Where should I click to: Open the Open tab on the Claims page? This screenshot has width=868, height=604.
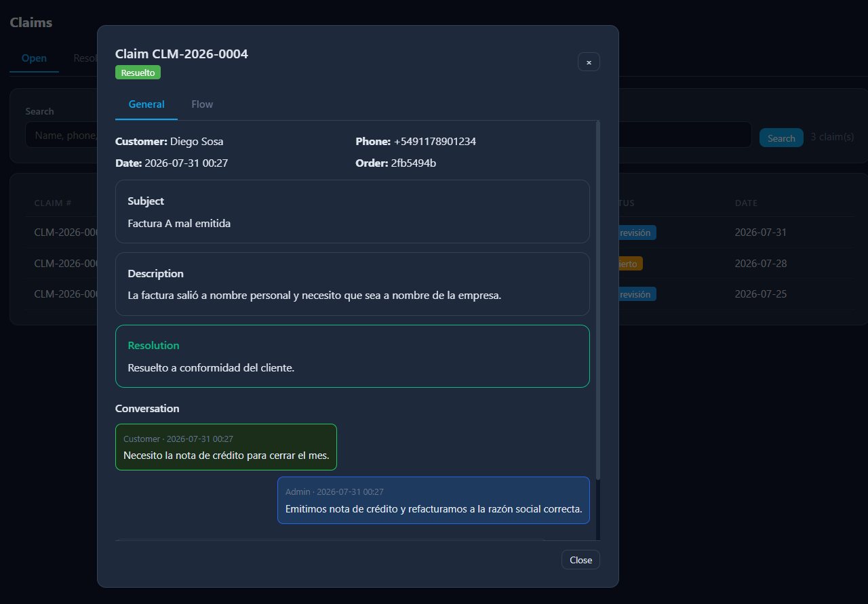click(34, 58)
